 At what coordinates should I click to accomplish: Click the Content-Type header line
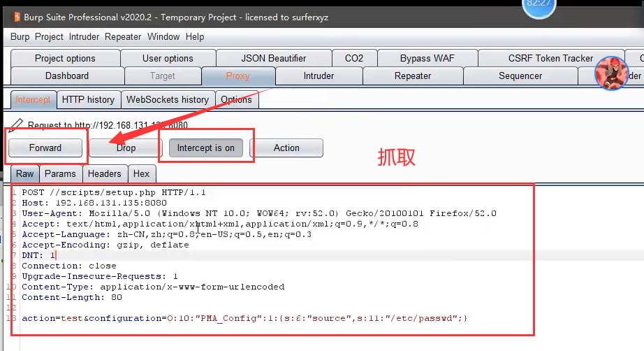click(153, 287)
